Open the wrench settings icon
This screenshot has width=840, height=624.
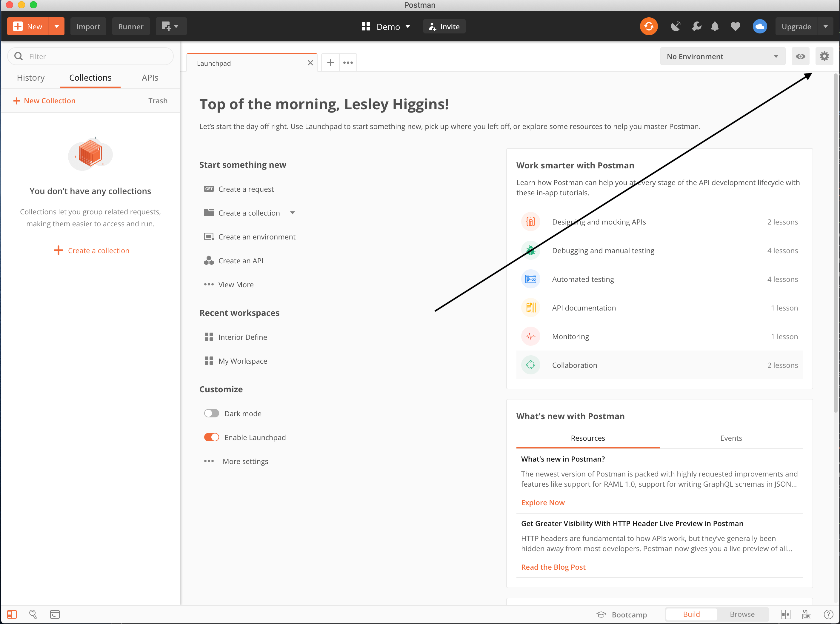(696, 27)
